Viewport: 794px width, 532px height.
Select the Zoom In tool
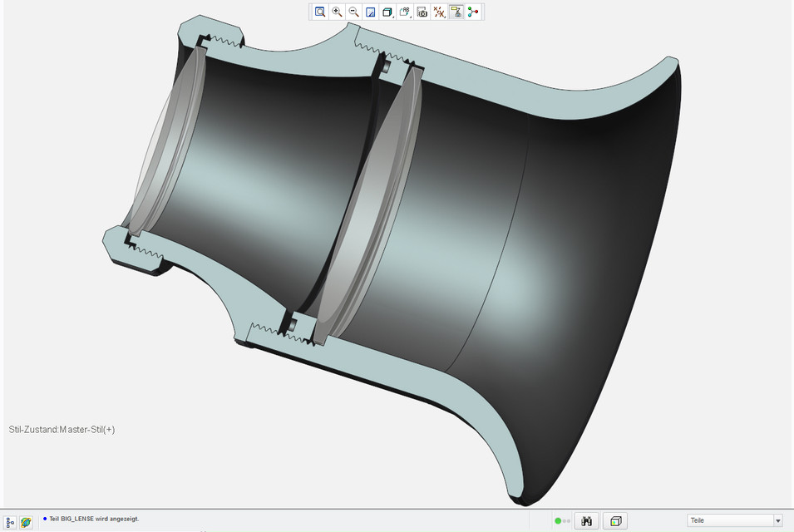tap(337, 12)
